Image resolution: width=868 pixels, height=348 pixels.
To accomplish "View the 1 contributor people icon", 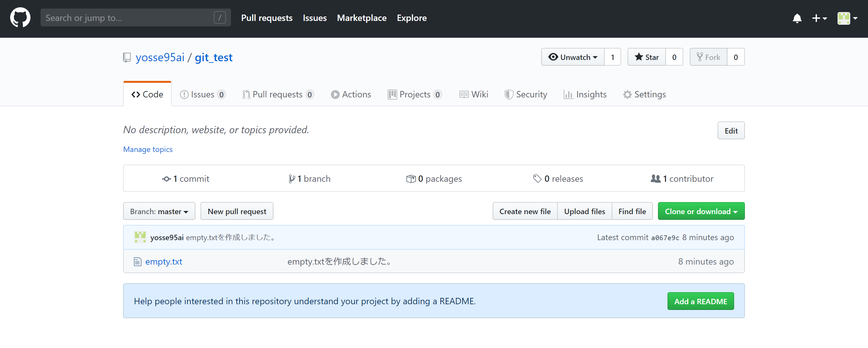I will (x=655, y=179).
